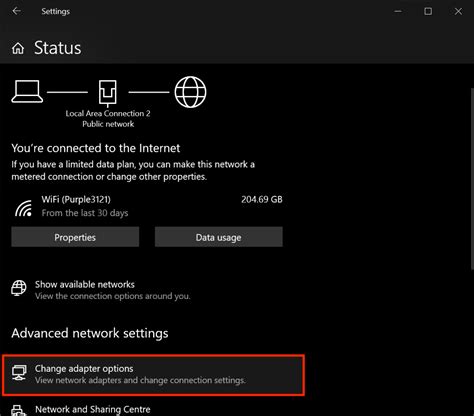474x416 pixels.
Task: Click the Change adapter options monitor icon
Action: coord(19,372)
